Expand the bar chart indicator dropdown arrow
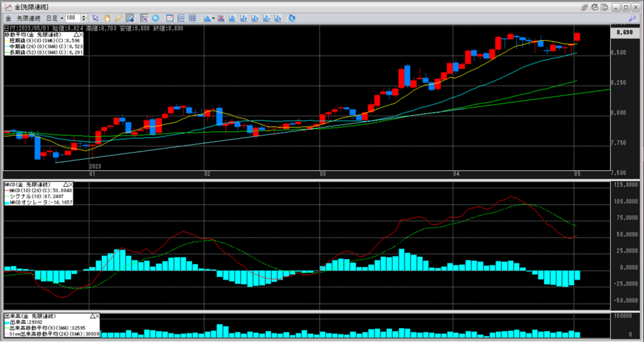The height and width of the screenshot is (342, 644). tap(214, 18)
